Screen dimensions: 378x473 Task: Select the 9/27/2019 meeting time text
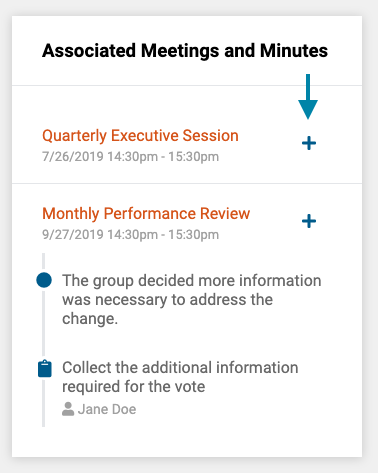(130, 235)
